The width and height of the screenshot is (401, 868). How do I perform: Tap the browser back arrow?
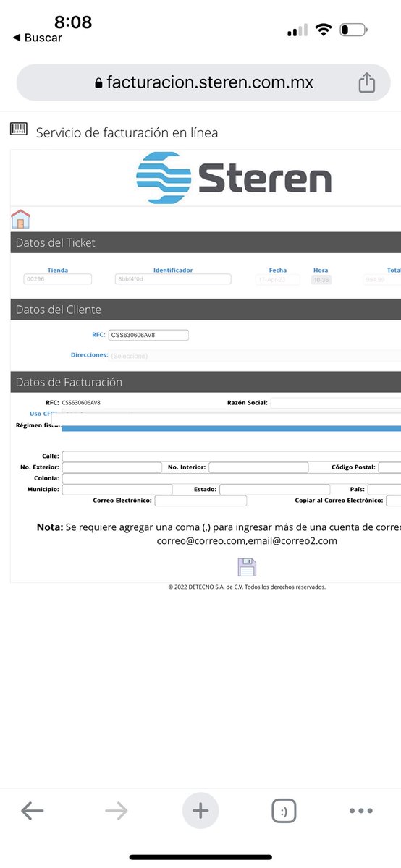click(x=33, y=811)
